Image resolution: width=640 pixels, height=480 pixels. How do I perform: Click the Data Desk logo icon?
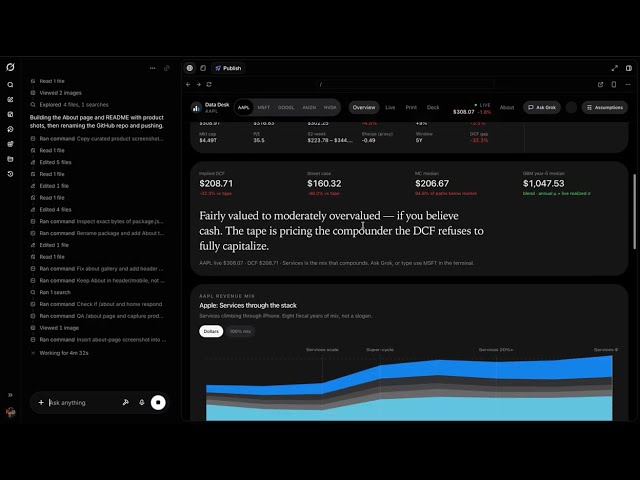tap(196, 108)
